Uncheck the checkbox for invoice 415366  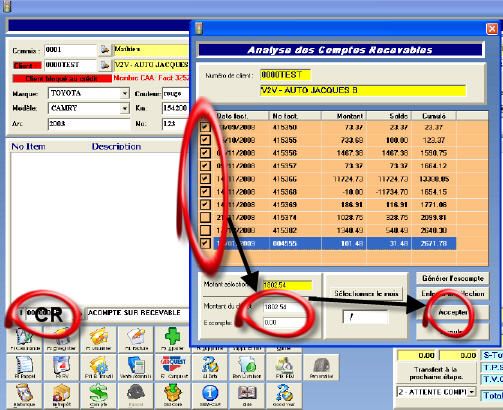[x=205, y=179]
